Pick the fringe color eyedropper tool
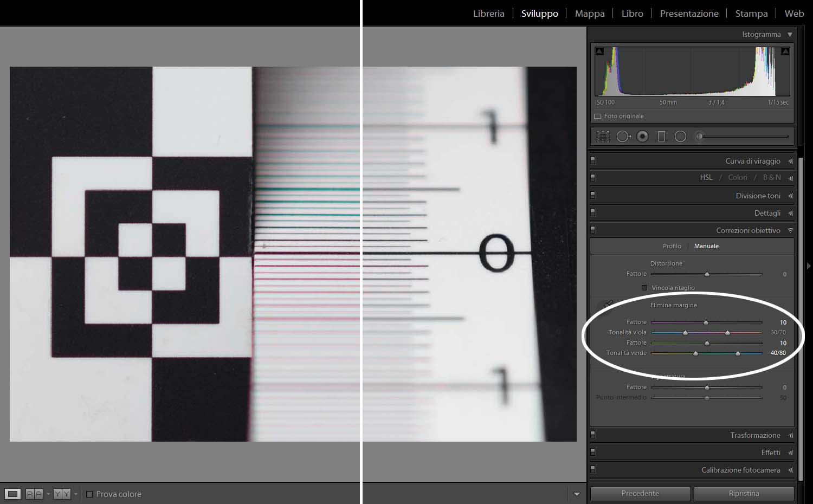The image size is (813, 504). (606, 305)
